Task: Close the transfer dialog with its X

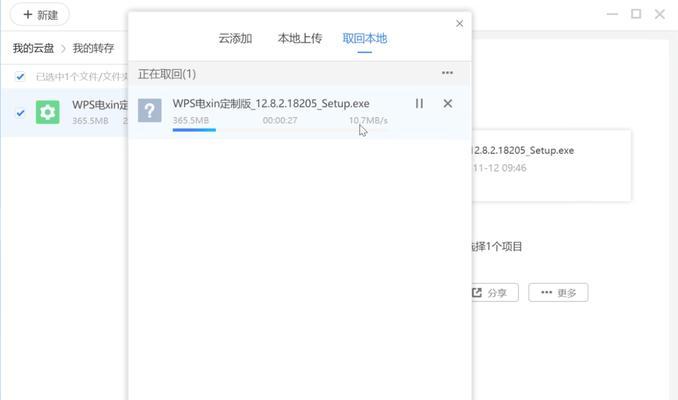Action: (x=459, y=23)
